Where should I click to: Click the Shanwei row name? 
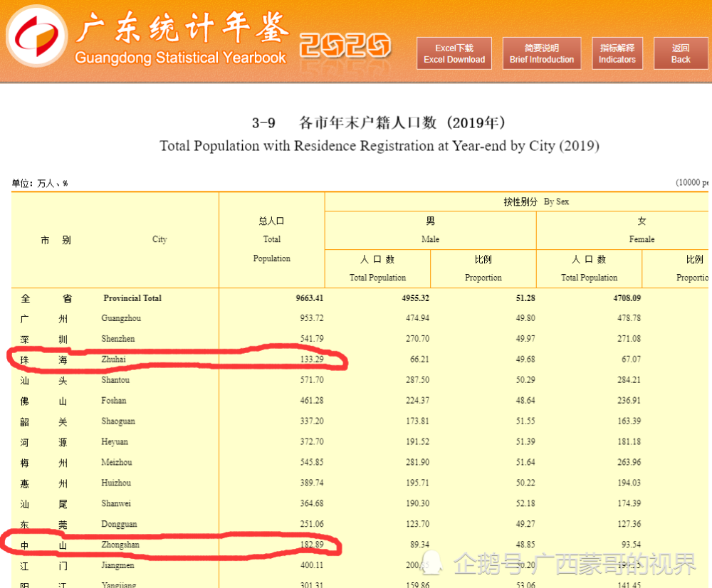click(116, 503)
